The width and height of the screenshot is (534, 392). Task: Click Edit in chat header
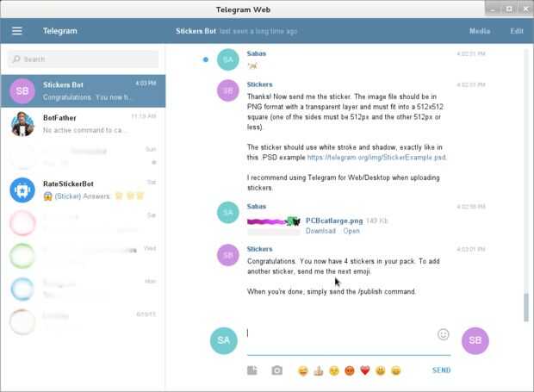click(516, 31)
